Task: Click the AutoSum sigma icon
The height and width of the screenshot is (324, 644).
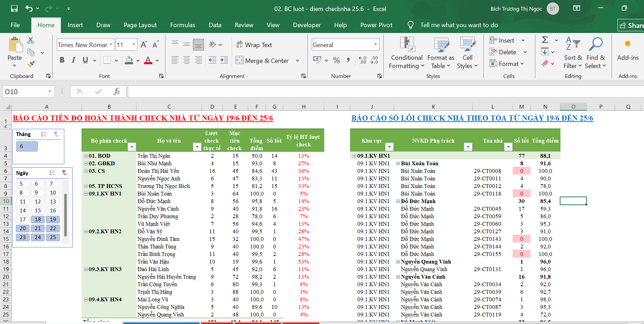Action: 545,40
